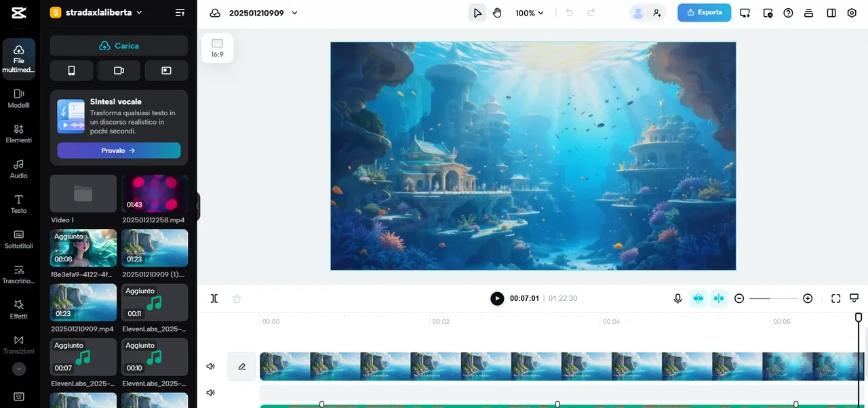Expand more sidebar items with down chevron
The height and width of the screenshot is (408, 868).
tap(19, 369)
